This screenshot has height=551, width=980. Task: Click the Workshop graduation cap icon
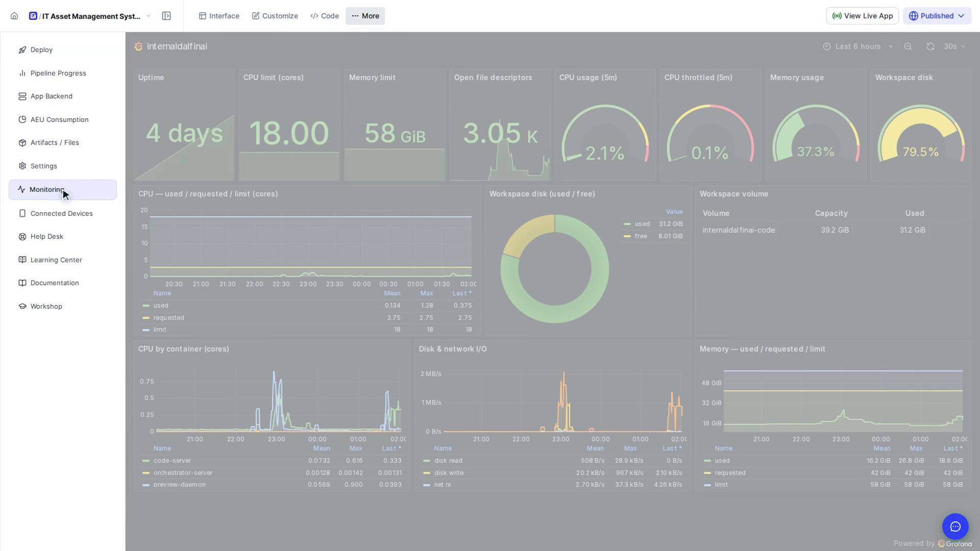point(22,306)
